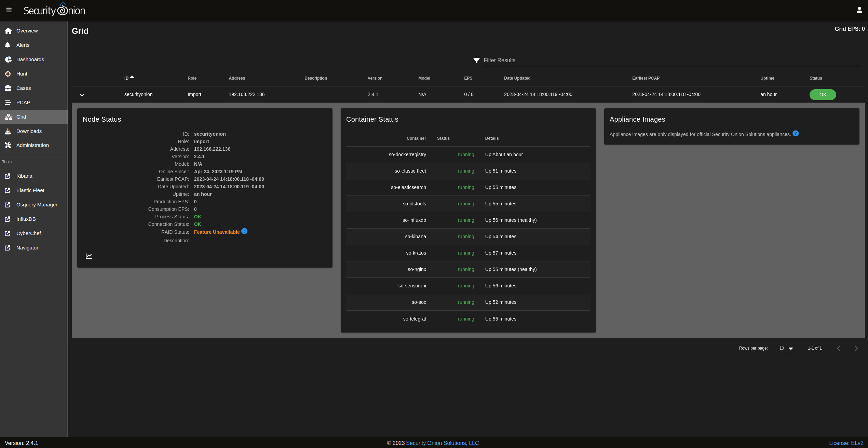Click the Cases briefcase icon
The height and width of the screenshot is (448, 868).
(x=8, y=88)
